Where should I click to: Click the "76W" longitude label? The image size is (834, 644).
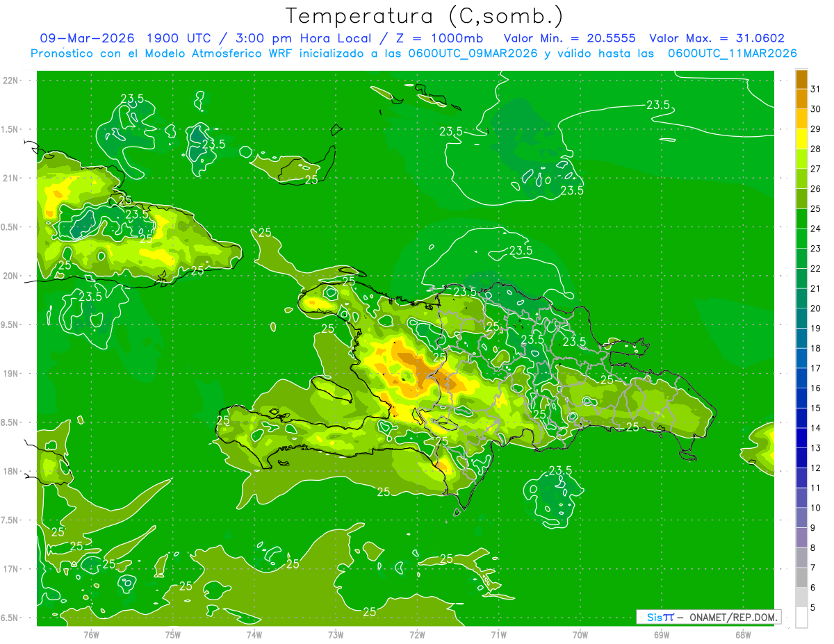point(91,634)
